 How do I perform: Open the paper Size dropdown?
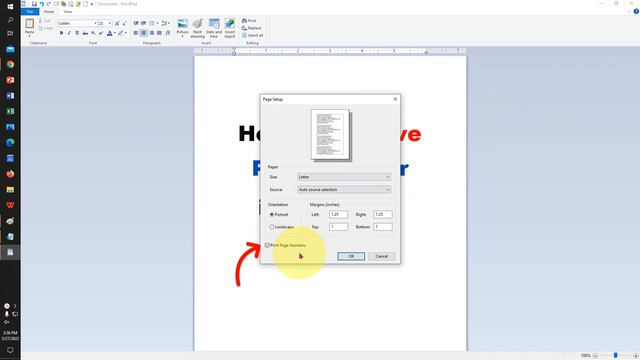point(344,177)
